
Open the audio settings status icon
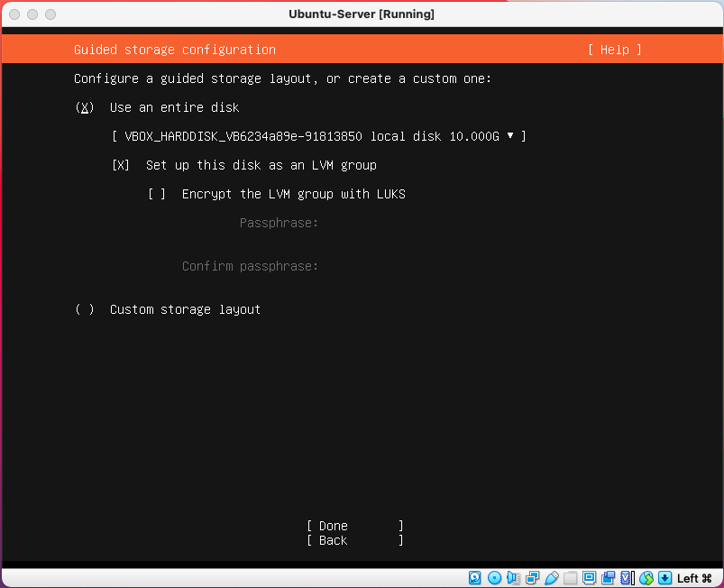[x=513, y=578]
